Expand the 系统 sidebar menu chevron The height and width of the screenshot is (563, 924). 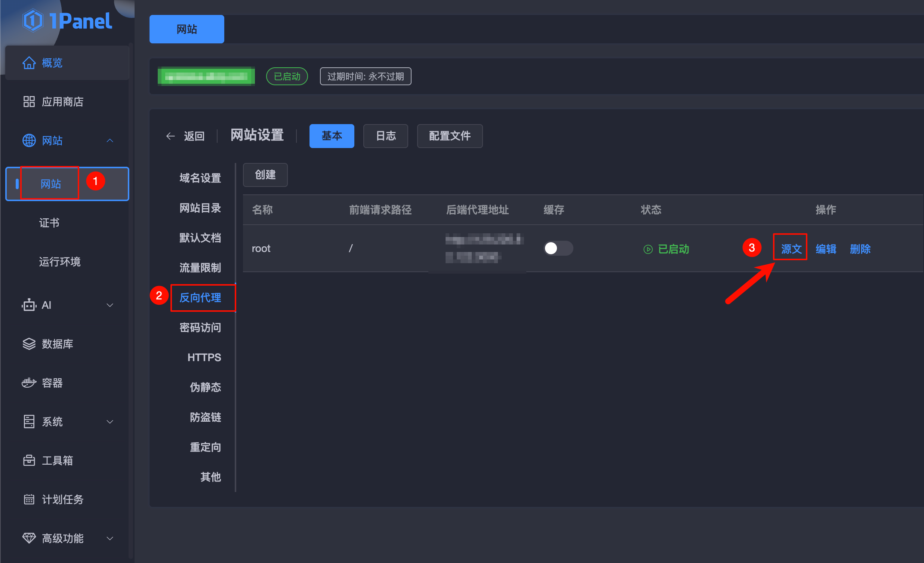pyautogui.click(x=110, y=422)
